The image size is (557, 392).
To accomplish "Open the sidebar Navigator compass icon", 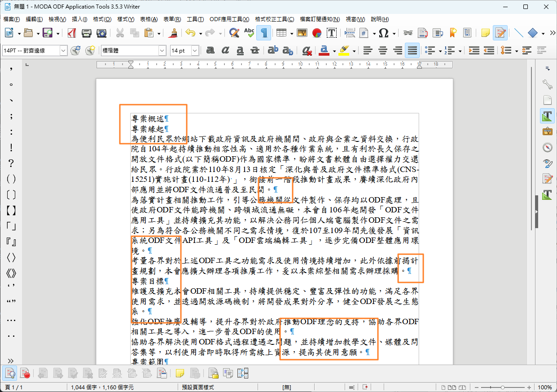I will click(547, 147).
